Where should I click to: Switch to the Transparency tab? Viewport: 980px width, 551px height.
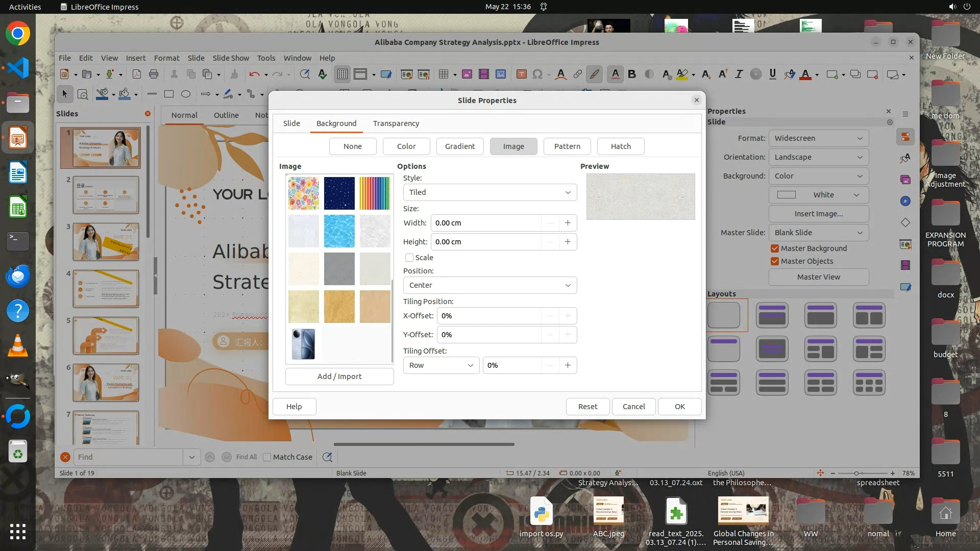tap(396, 123)
